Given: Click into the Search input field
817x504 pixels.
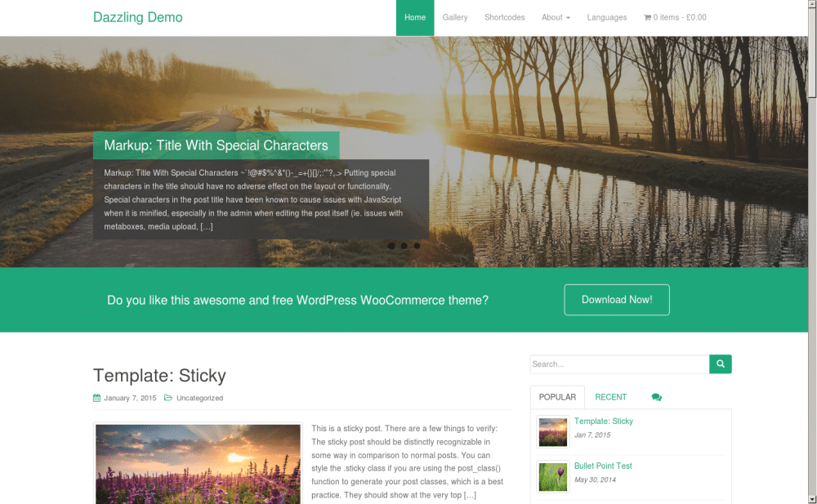Looking at the screenshot, I should point(619,364).
